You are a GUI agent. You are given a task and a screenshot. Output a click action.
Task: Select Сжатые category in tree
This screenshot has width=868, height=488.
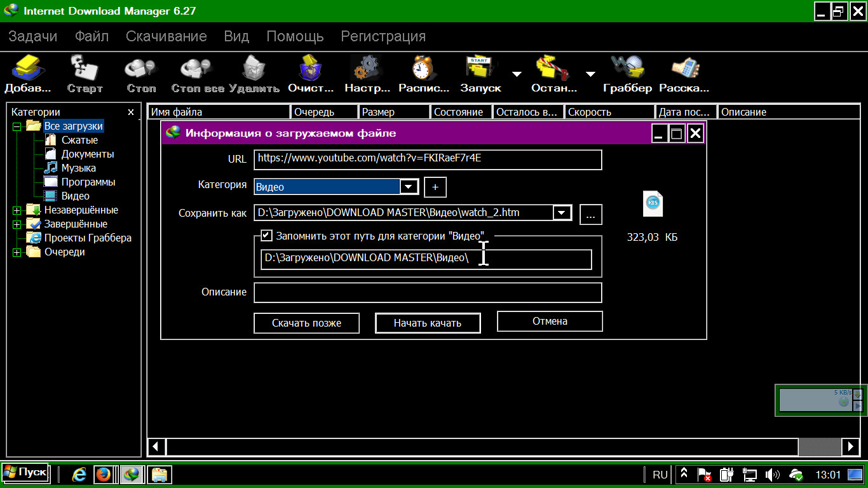click(79, 140)
